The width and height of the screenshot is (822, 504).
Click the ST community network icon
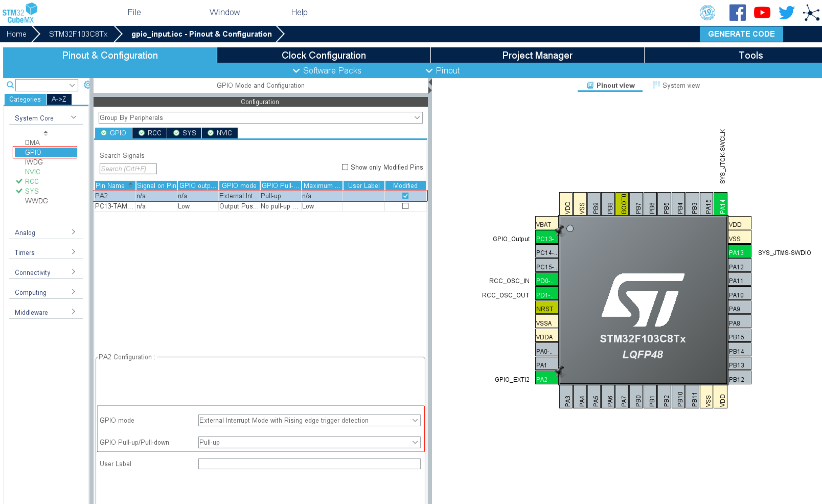click(811, 13)
